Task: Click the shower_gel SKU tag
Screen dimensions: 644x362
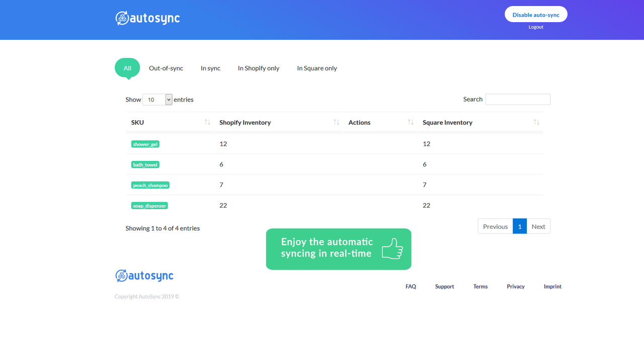Action: 145,144
